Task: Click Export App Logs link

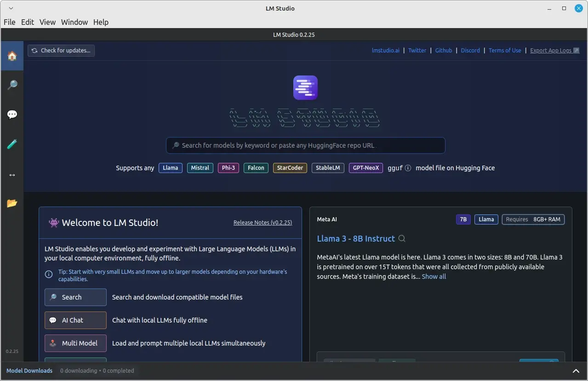Action: 555,51
